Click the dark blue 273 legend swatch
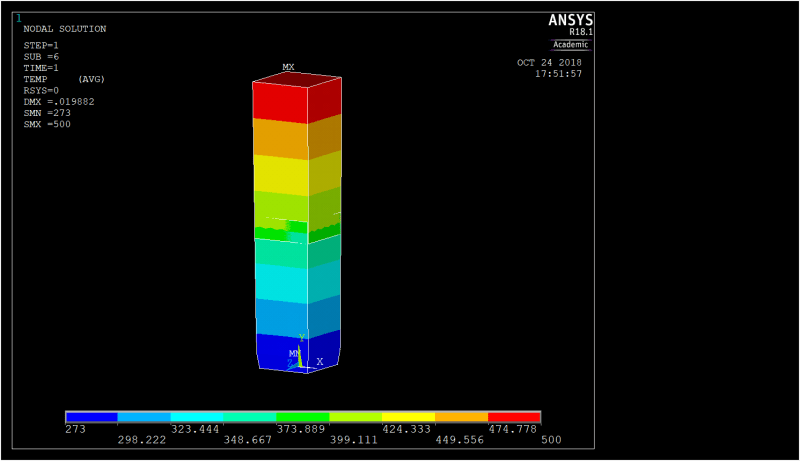 (x=91, y=417)
